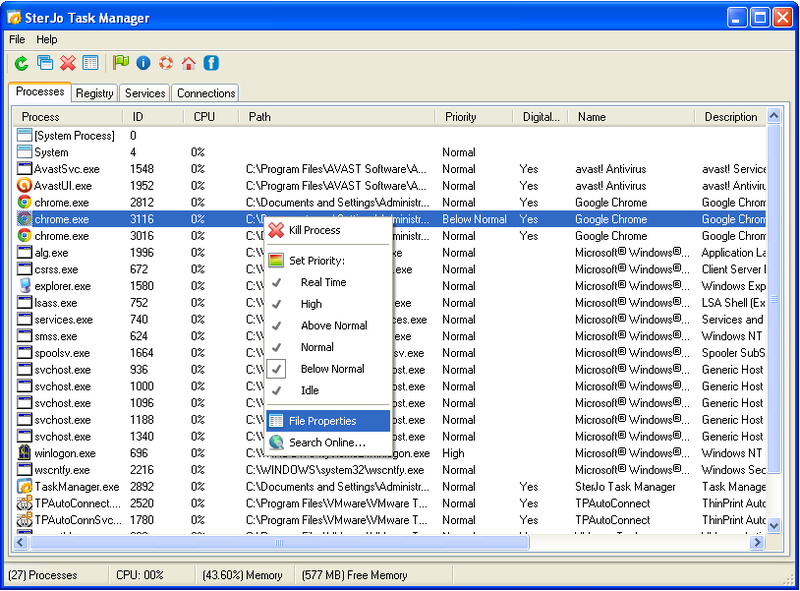Switch to the Services tab
Image resolution: width=800 pixels, height=591 pixels.
point(145,93)
